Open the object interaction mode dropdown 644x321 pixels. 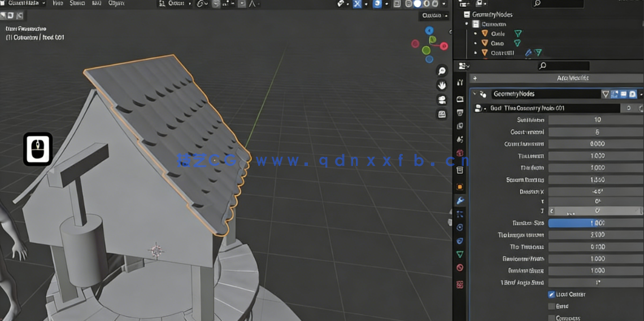pos(22,3)
